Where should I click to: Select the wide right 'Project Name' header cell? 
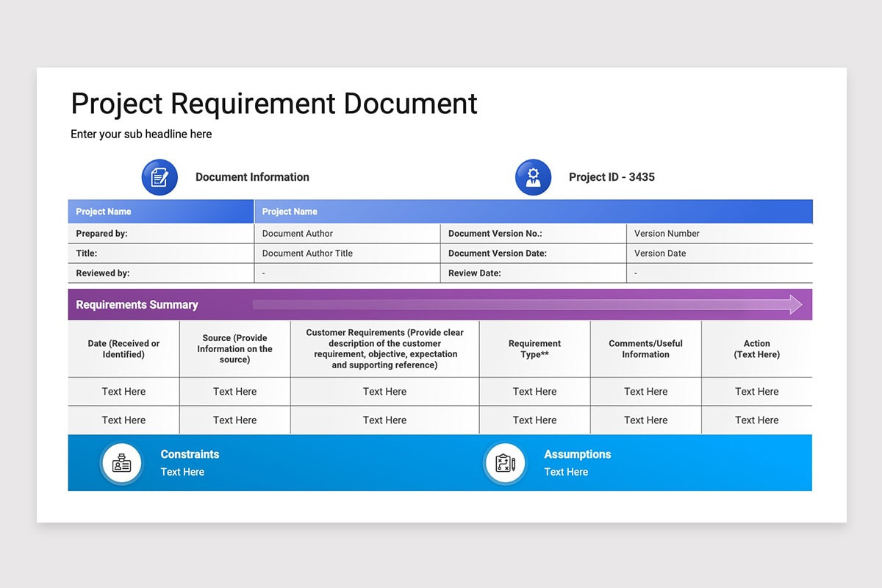click(534, 212)
